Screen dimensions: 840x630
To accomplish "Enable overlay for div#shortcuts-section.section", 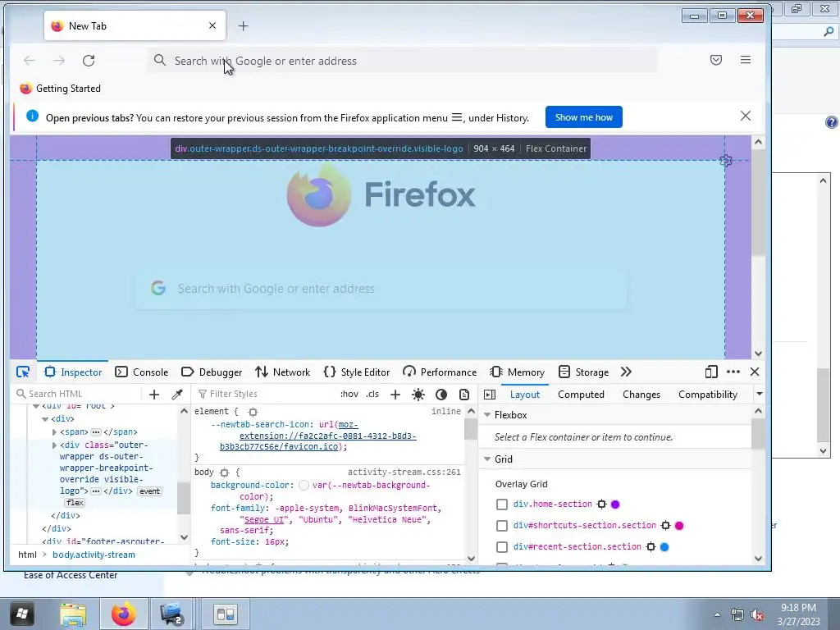I will click(501, 526).
